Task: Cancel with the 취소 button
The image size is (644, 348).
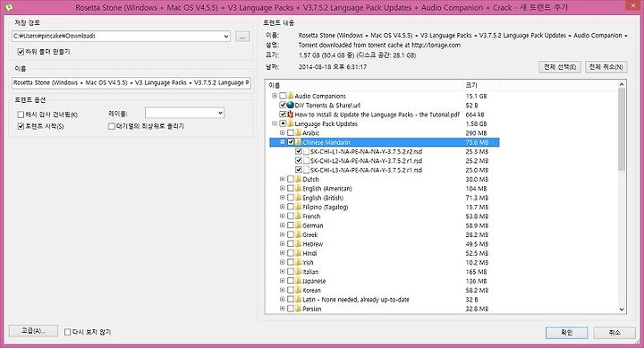Action: (614, 333)
